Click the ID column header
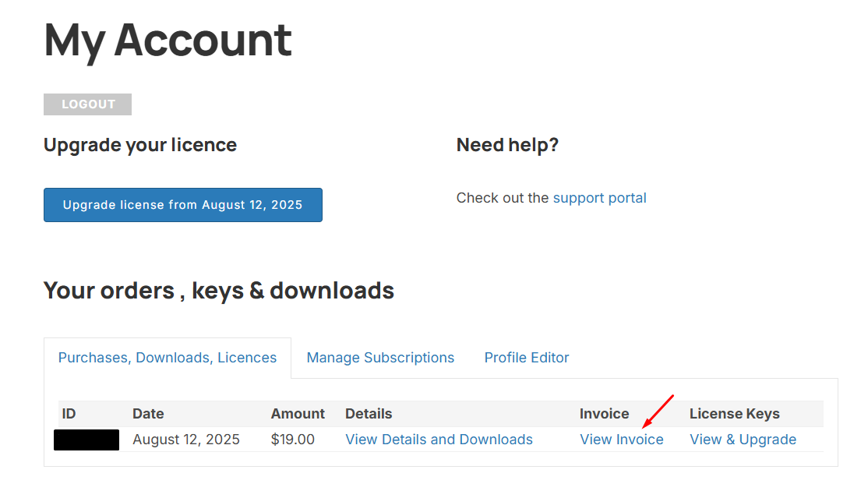This screenshot has height=491, width=868. (69, 413)
